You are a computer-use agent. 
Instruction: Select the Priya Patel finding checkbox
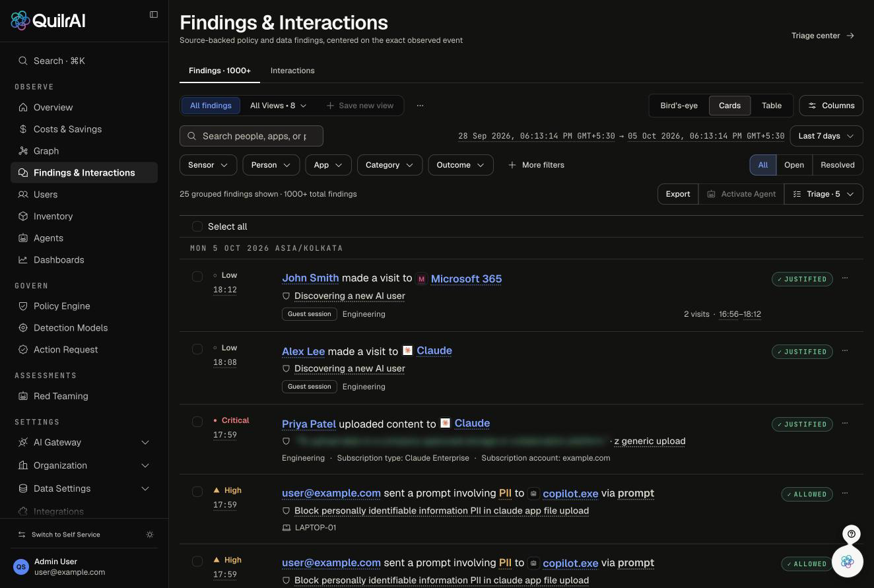point(197,422)
